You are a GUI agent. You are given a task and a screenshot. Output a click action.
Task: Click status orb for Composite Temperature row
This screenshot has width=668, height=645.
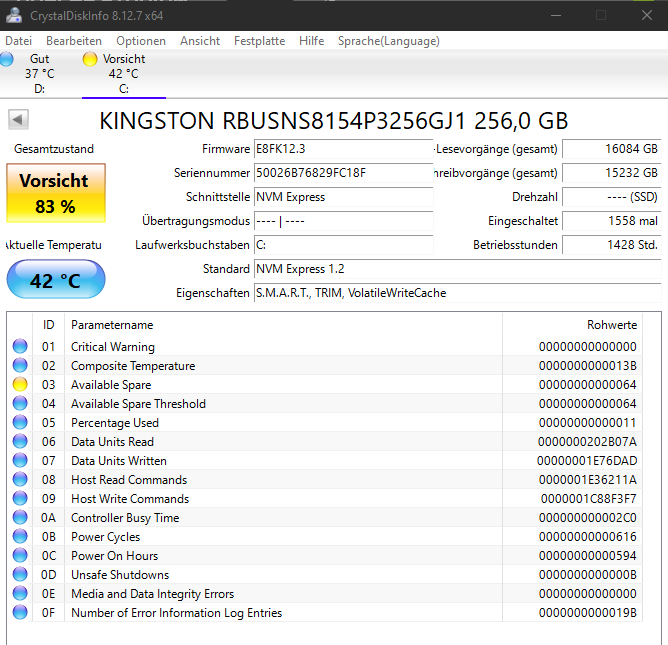coord(20,365)
